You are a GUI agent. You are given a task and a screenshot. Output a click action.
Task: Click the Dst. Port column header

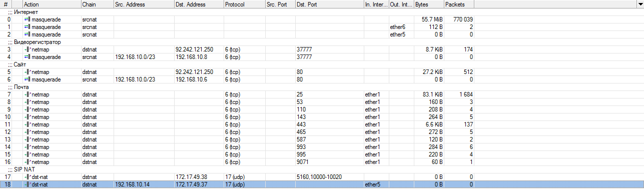329,4
